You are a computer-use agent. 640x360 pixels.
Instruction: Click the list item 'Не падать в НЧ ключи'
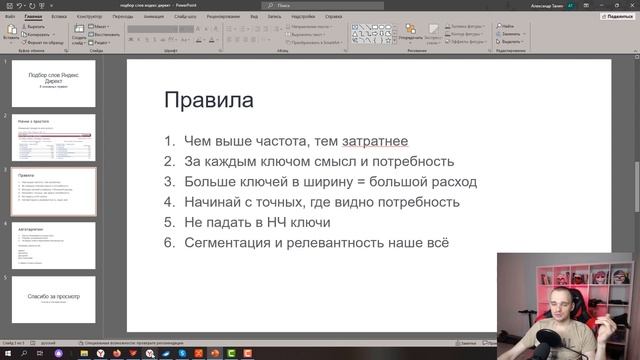257,222
